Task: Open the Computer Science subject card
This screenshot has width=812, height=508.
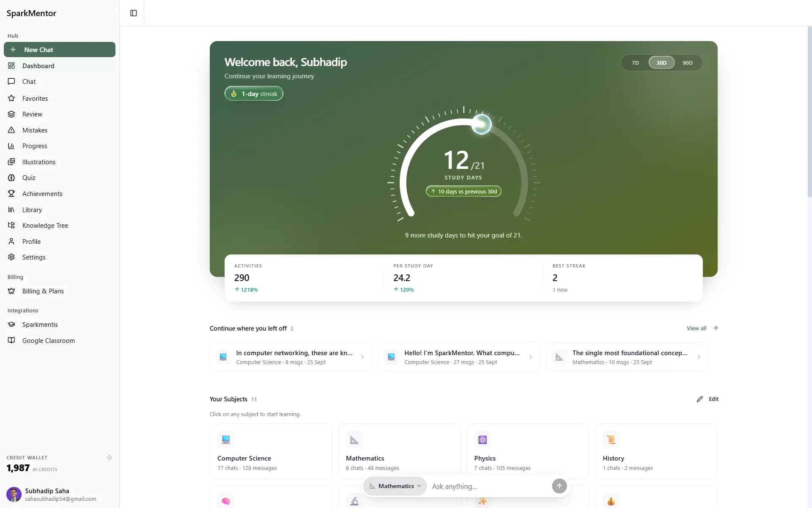Action: point(271,451)
